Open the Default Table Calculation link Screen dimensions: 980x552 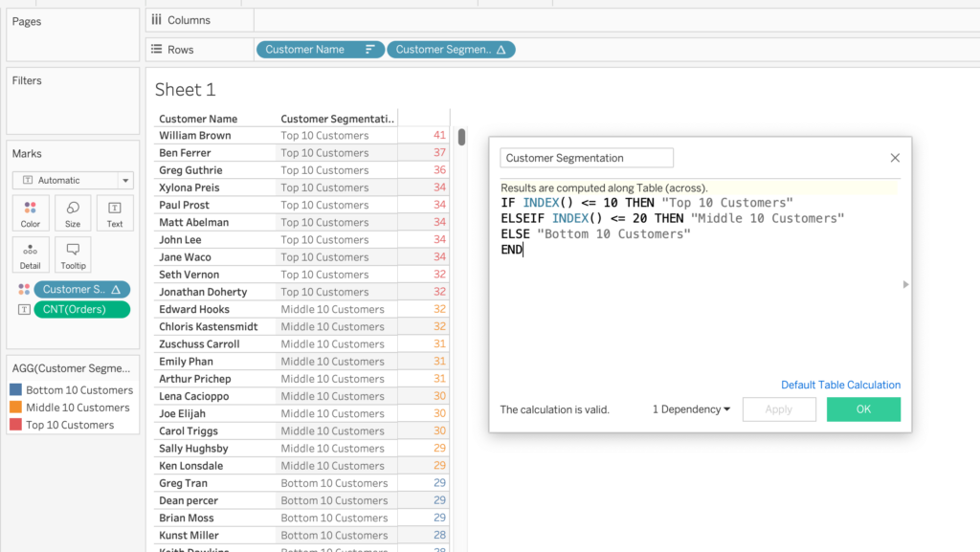pyautogui.click(x=840, y=385)
